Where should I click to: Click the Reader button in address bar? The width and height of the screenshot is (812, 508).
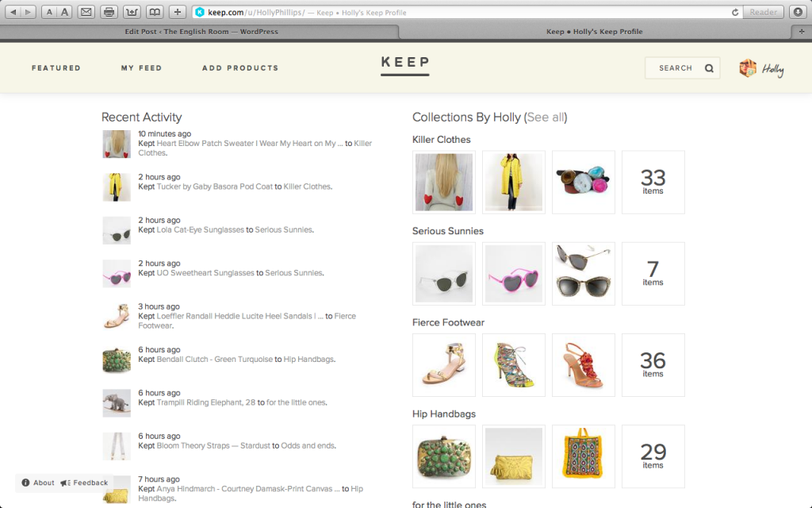point(764,12)
